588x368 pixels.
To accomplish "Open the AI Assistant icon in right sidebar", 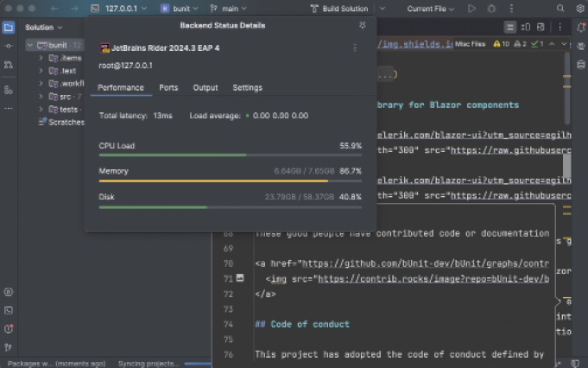I will coord(581,46).
